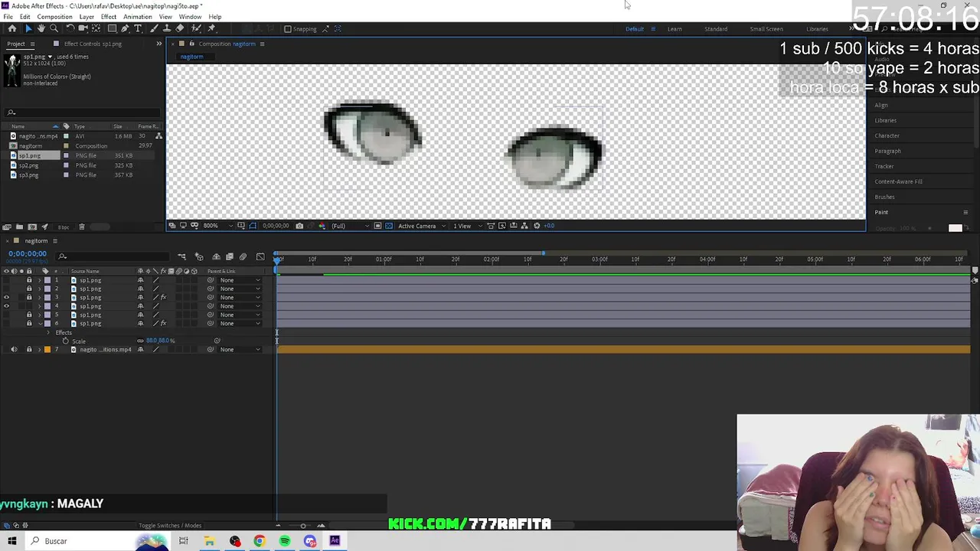Take a snapshot with the camera icon
The image size is (980, 551).
(299, 226)
